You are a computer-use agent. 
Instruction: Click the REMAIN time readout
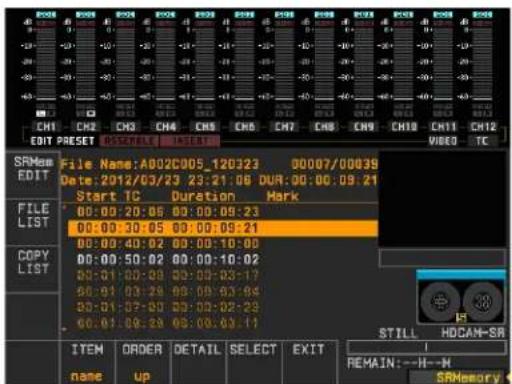[399, 363]
